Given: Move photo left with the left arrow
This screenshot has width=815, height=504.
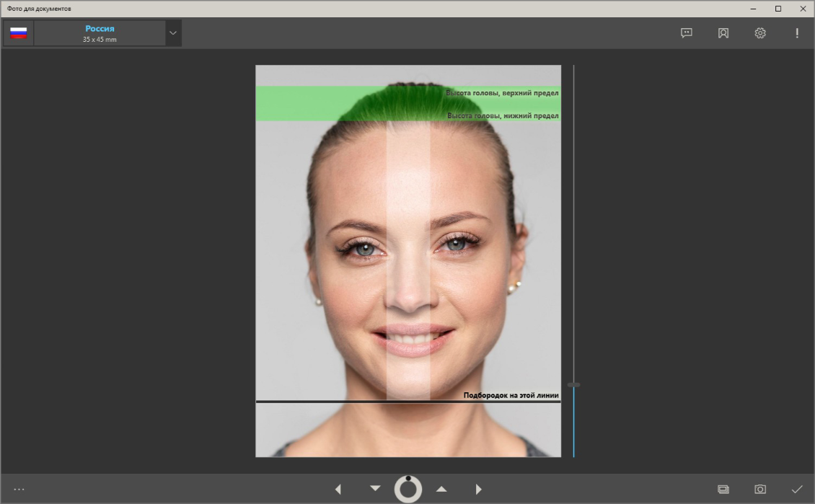Looking at the screenshot, I should tap(338, 489).
